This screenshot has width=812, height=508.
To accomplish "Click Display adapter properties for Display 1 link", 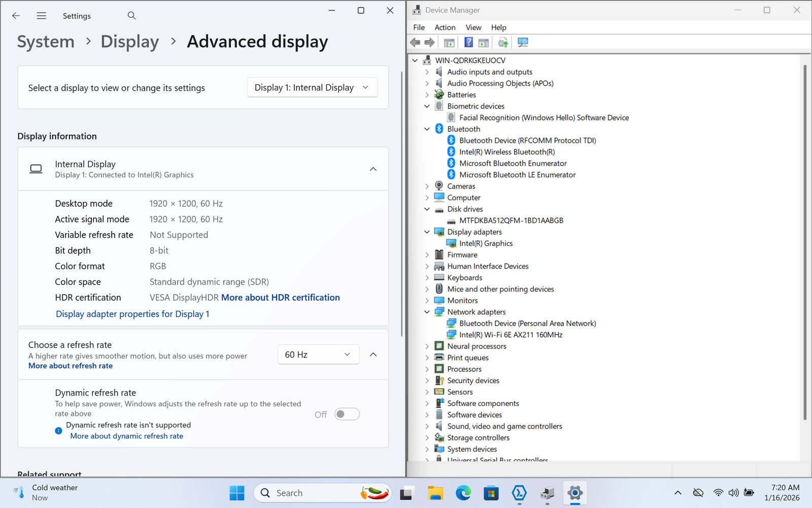I will [132, 314].
